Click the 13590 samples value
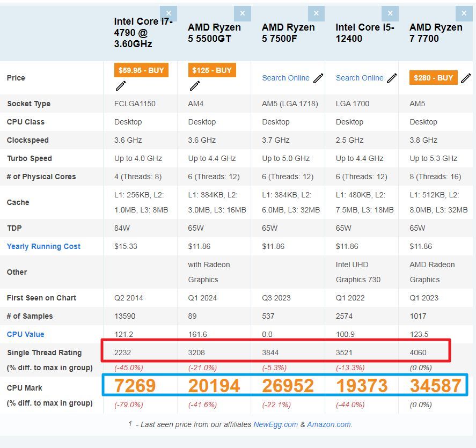The width and height of the screenshot is (476, 448). point(125,316)
